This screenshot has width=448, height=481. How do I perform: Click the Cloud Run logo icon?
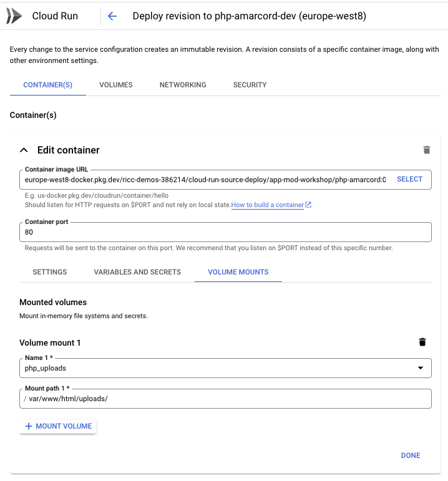coord(14,16)
